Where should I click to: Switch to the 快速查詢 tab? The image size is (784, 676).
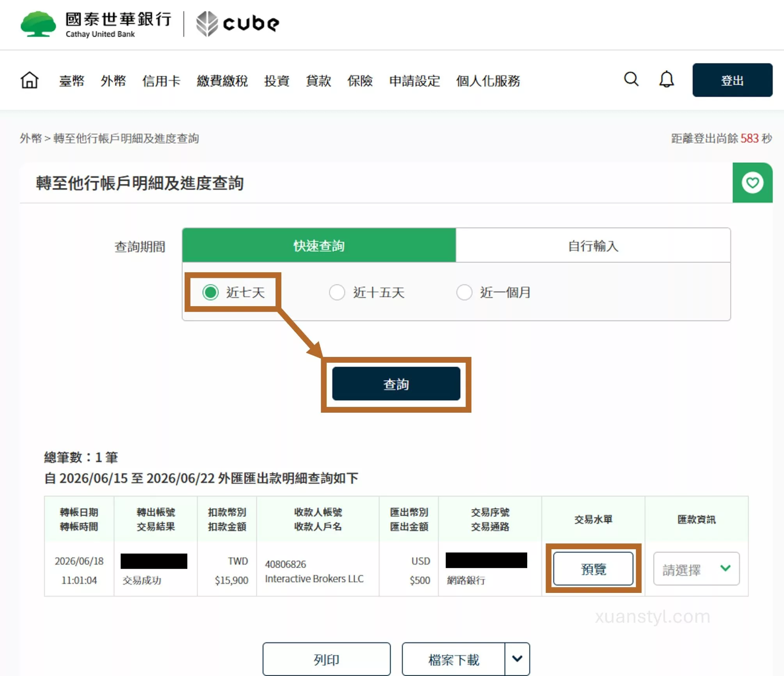point(319,245)
